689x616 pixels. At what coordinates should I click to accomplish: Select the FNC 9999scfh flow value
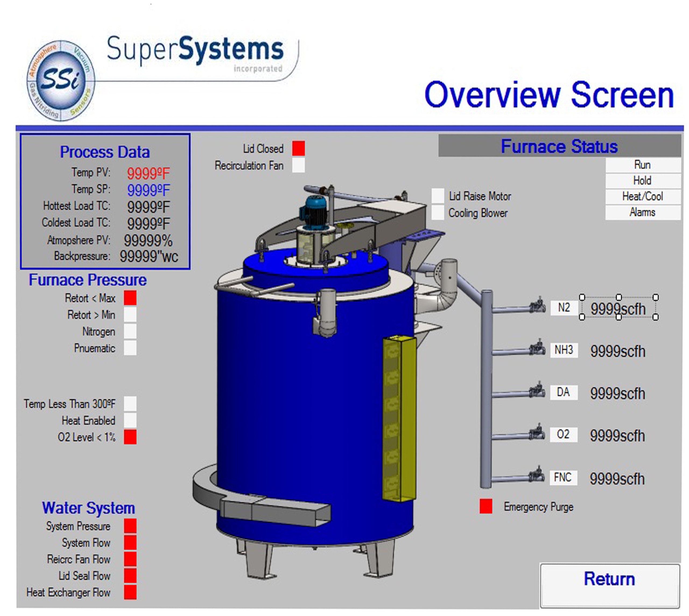[617, 479]
